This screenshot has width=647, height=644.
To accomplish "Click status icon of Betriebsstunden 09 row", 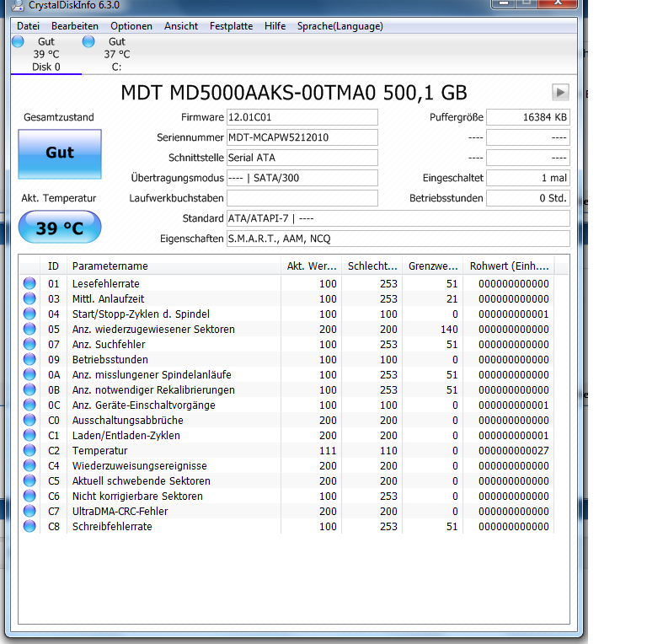I will (29, 359).
